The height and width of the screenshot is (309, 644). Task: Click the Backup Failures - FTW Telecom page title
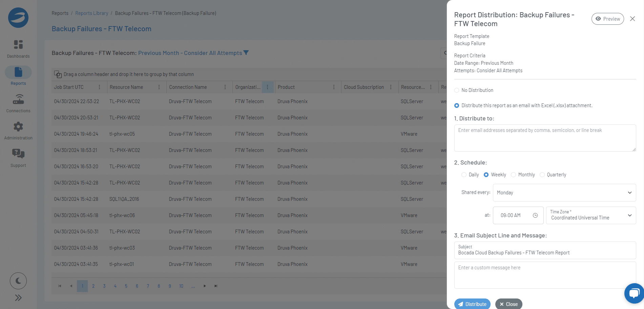click(x=101, y=29)
